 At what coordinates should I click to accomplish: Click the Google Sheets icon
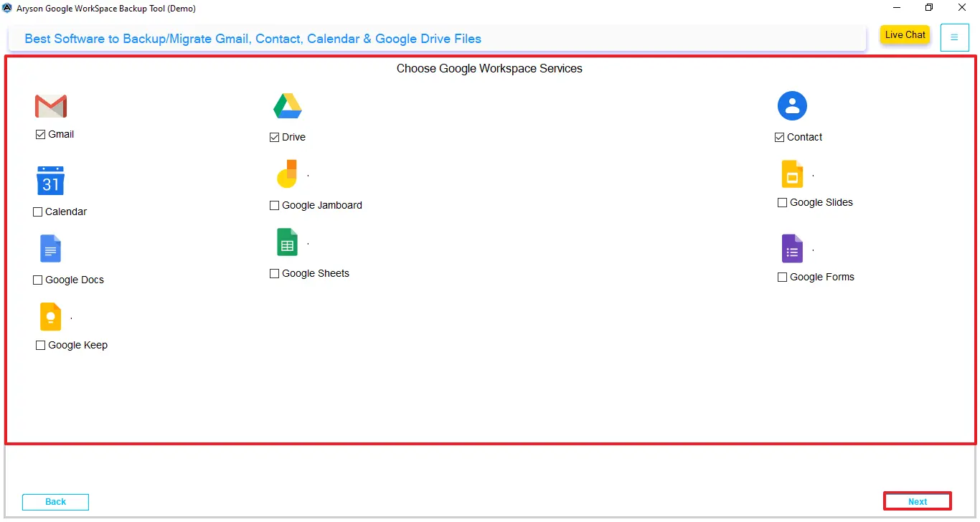coord(287,242)
